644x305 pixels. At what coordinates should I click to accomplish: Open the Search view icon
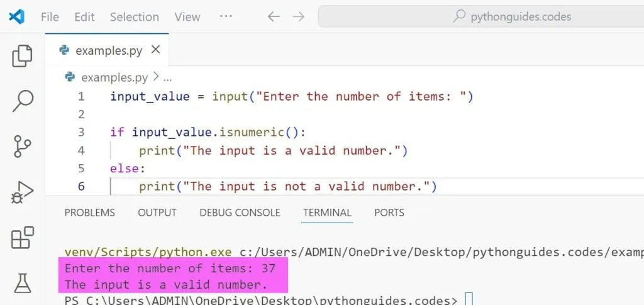(23, 101)
